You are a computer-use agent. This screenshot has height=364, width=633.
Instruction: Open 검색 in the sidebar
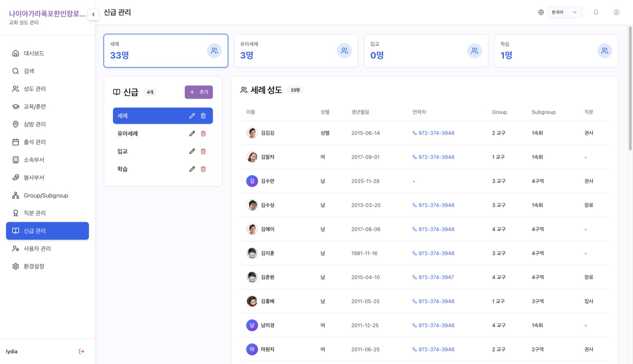point(47,71)
